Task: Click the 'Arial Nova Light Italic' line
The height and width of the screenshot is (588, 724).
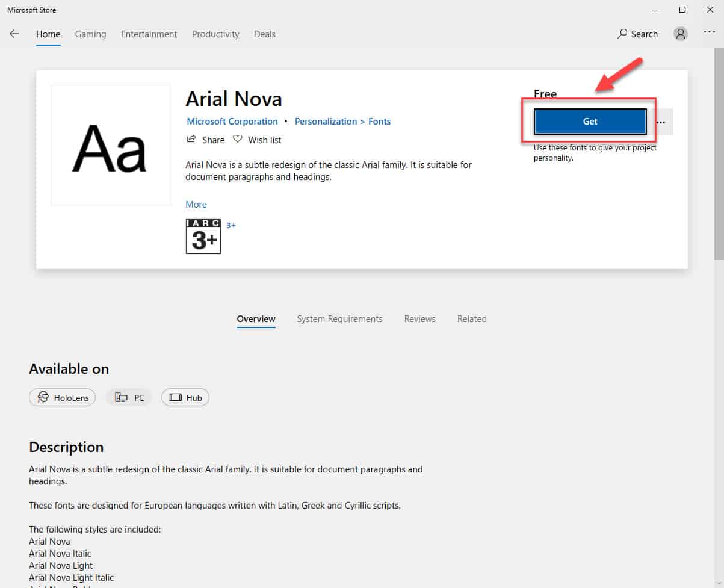Action: coord(71,578)
